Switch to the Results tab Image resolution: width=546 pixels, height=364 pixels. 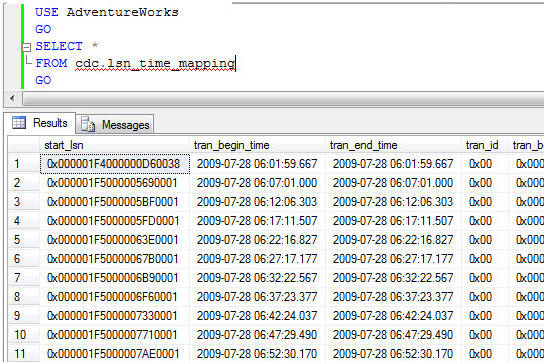pyautogui.click(x=40, y=123)
